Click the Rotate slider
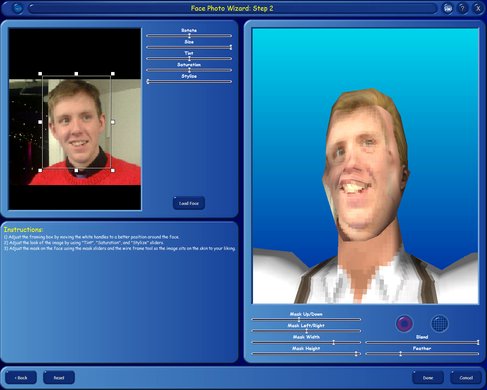The width and height of the screenshot is (487, 390). 189,36
